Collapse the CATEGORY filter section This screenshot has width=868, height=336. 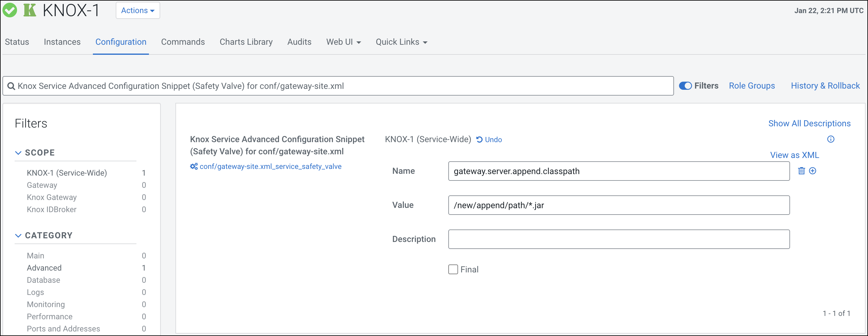(x=18, y=236)
